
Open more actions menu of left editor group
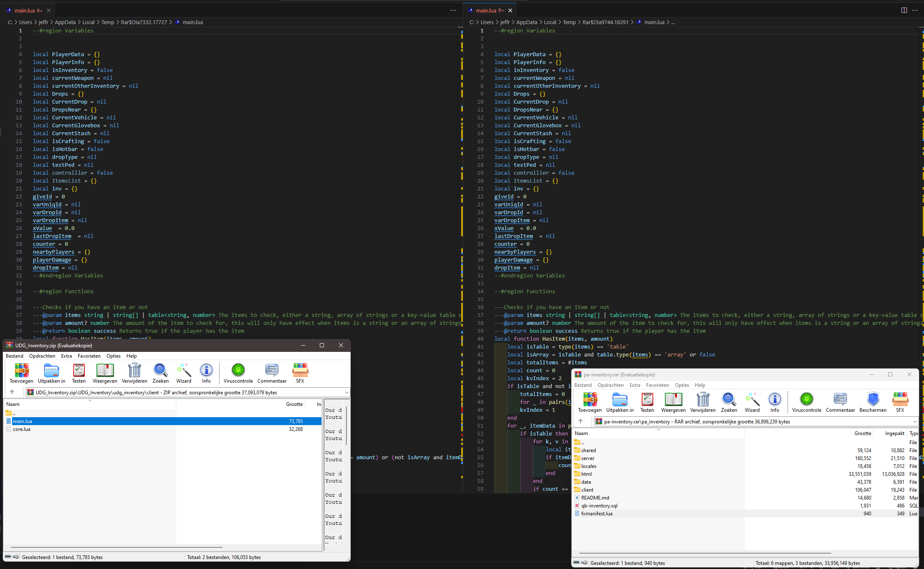point(453,10)
